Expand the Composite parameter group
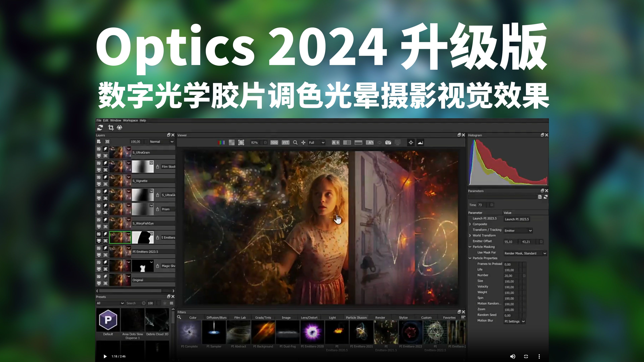The width and height of the screenshot is (644, 362). coord(470,224)
